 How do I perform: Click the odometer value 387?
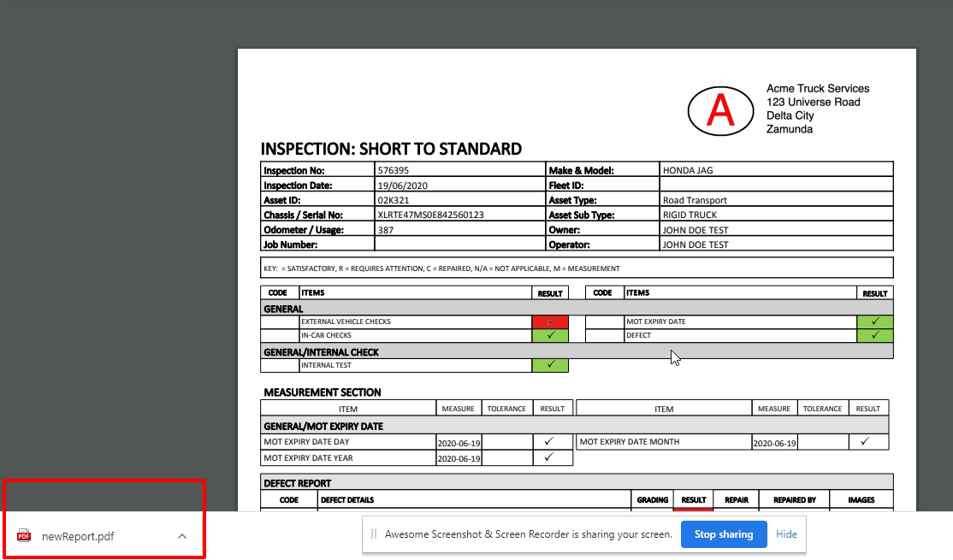coord(385,230)
